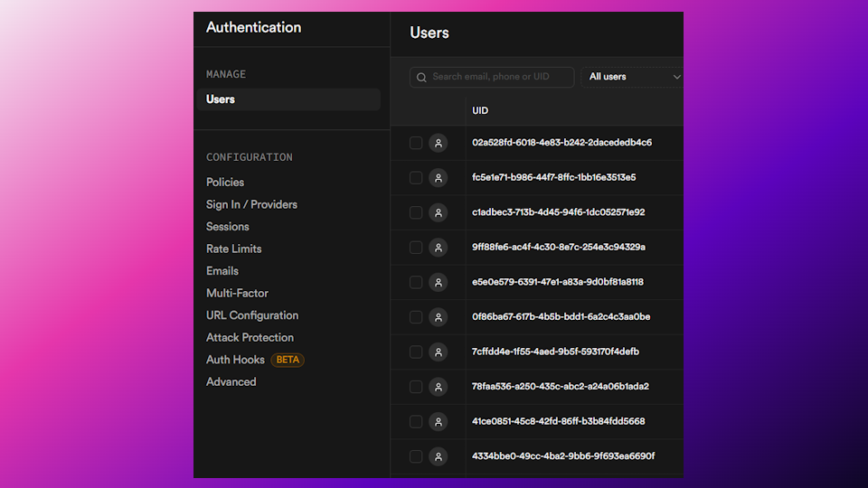
Task: Tick the checkbox for user c1adbec3
Action: coord(416,213)
